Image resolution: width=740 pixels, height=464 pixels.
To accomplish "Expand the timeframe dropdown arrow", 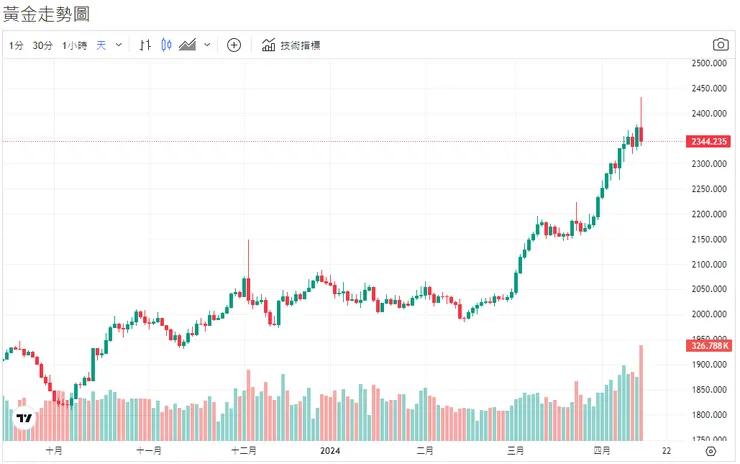I will pyautogui.click(x=119, y=45).
